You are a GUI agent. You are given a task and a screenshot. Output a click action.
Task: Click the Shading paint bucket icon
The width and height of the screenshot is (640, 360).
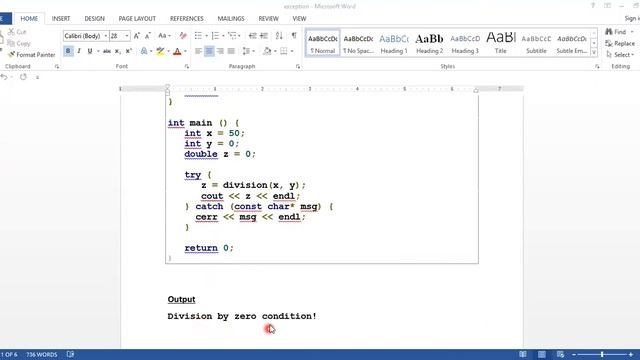pos(267,51)
